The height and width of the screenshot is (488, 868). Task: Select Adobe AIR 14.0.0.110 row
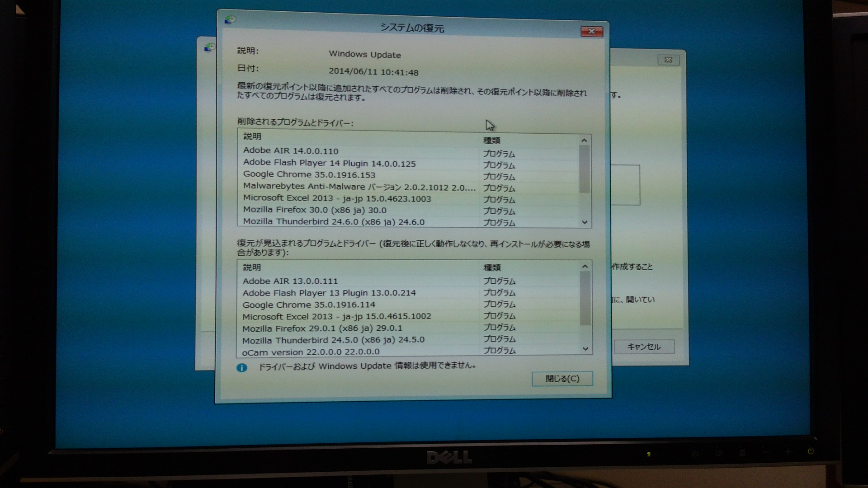coord(408,151)
